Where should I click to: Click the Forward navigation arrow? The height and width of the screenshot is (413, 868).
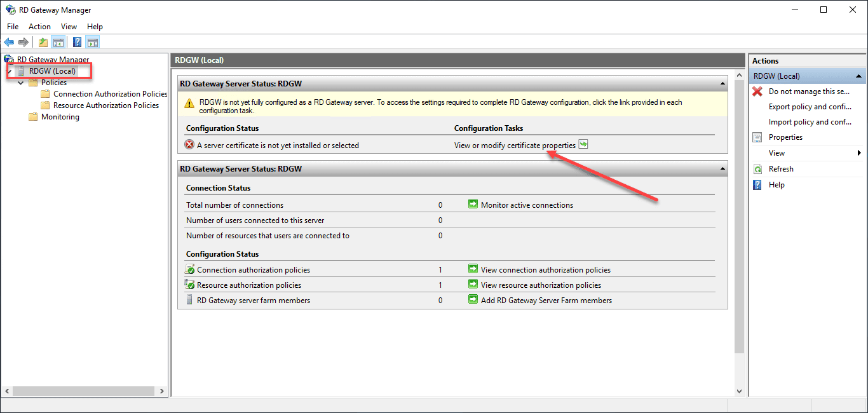(24, 42)
